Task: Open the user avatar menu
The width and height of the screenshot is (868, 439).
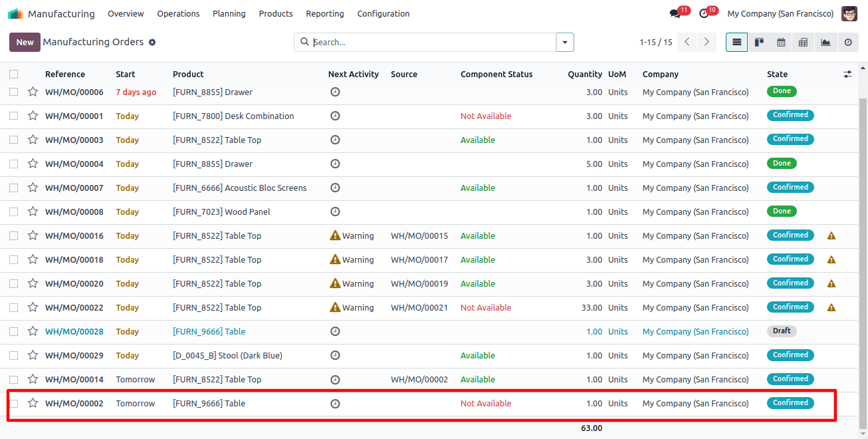Action: (849, 13)
